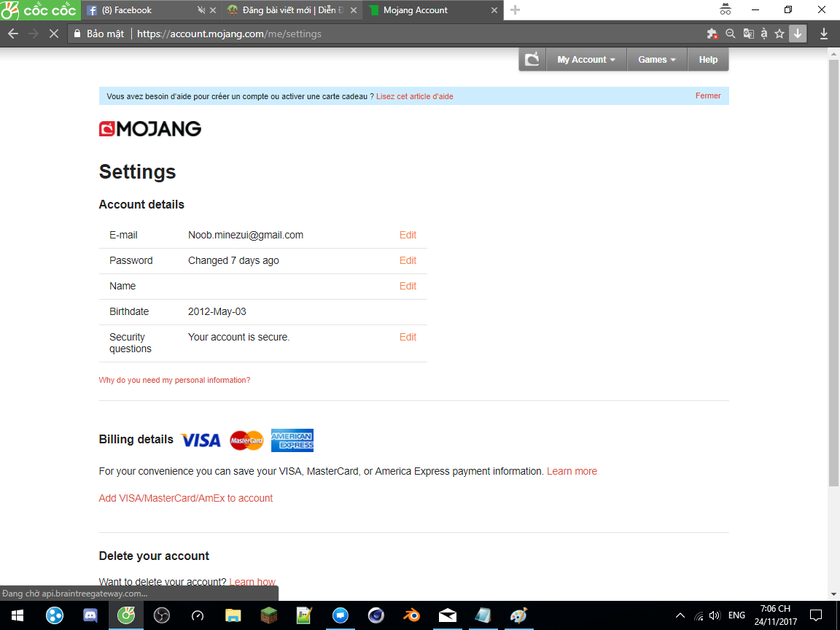Edit the Name field
Screen dimensions: 840x630
click(408, 286)
